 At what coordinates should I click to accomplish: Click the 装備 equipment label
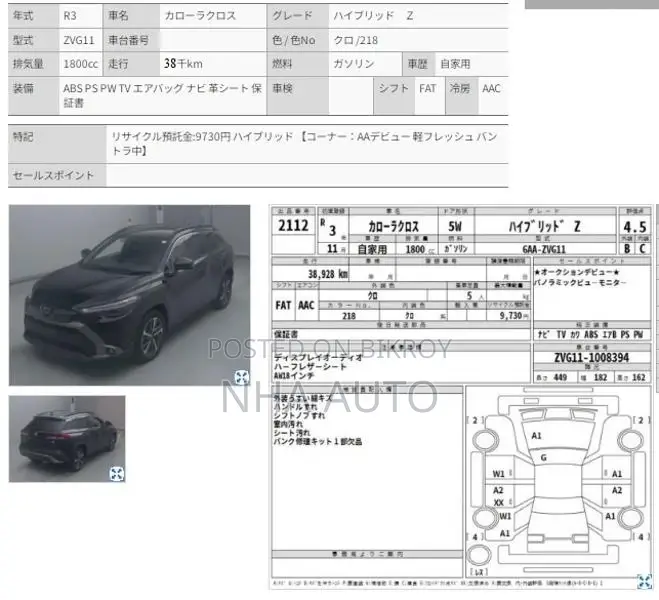tap(23, 89)
